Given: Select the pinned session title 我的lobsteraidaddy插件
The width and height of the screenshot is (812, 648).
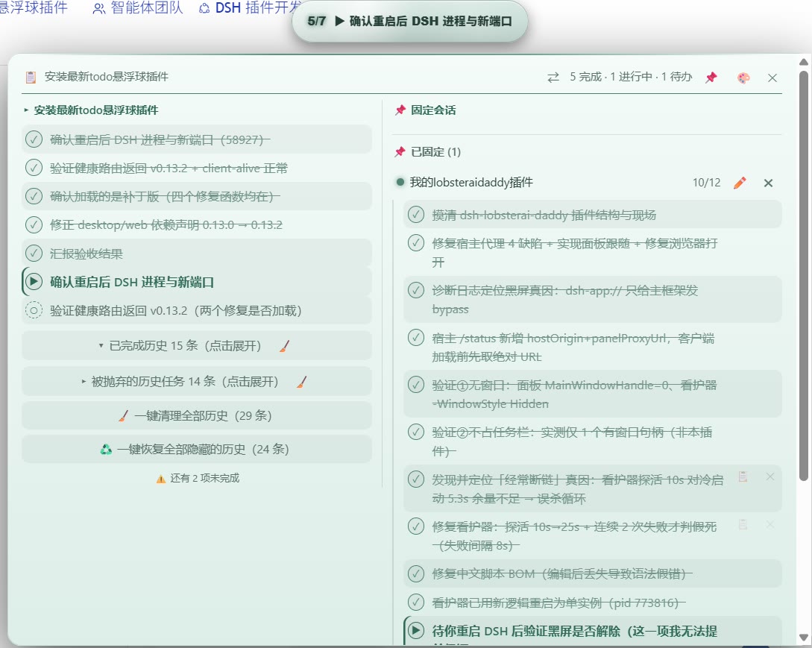Looking at the screenshot, I should (471, 183).
